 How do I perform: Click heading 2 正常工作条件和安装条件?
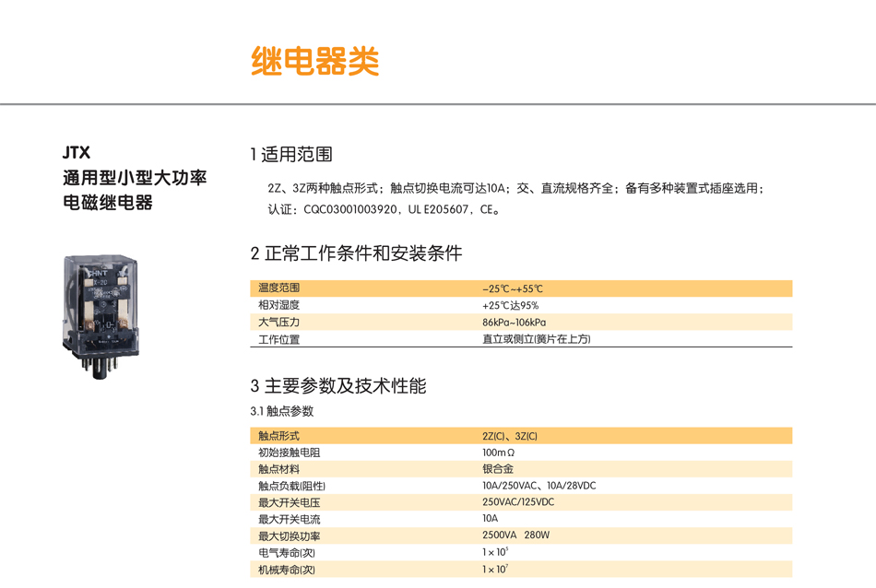click(358, 251)
